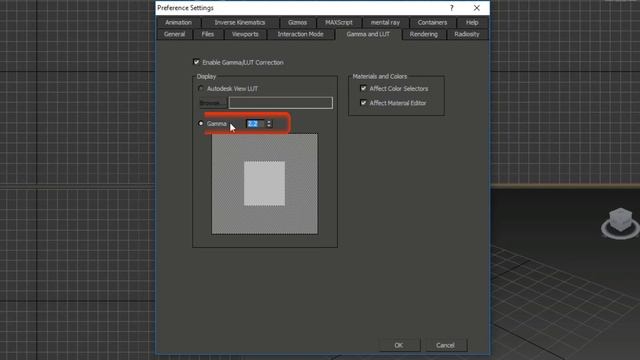Click the Browse button for LUT file
640x360 pixels.
pyautogui.click(x=212, y=103)
